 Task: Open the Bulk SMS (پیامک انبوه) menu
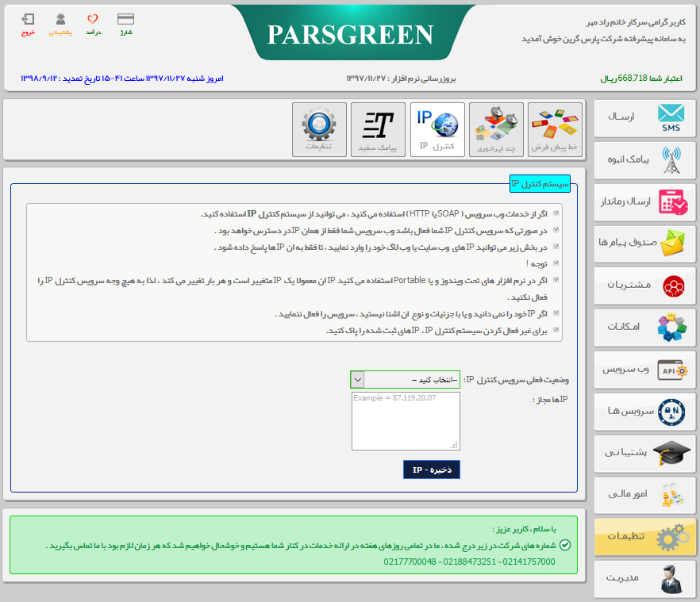point(644,160)
